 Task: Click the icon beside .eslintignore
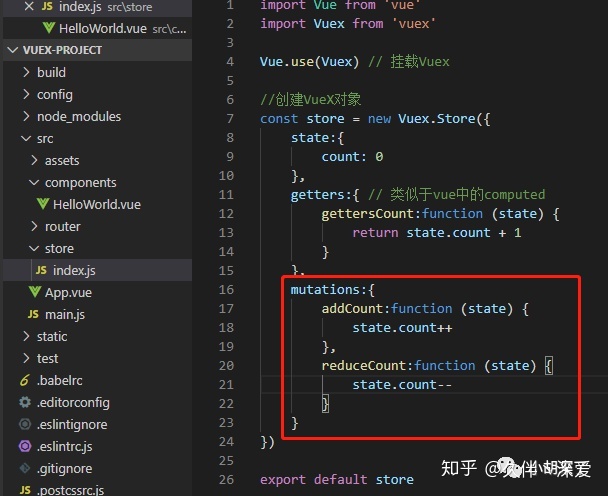(x=25, y=424)
